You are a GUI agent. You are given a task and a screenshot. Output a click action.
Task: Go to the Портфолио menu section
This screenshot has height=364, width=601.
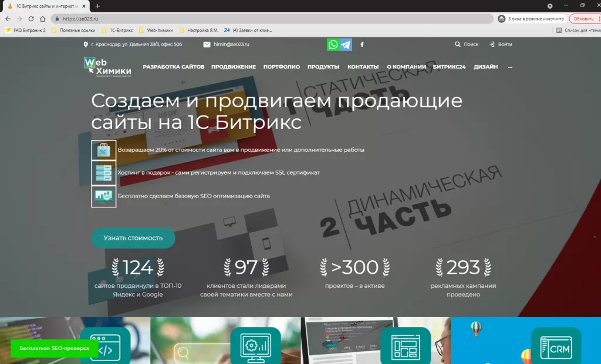281,67
